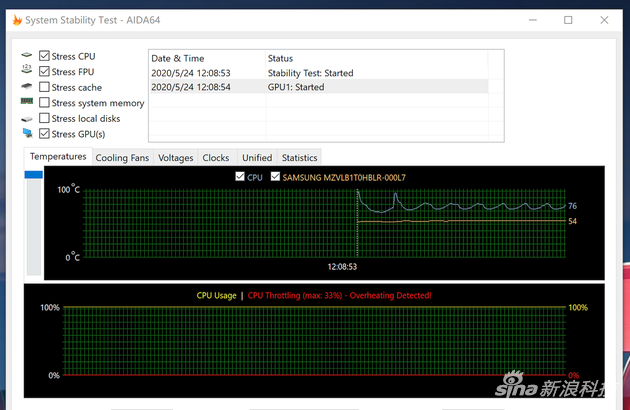Click the Status column header
Viewport: 630px width, 410px height.
point(376,58)
